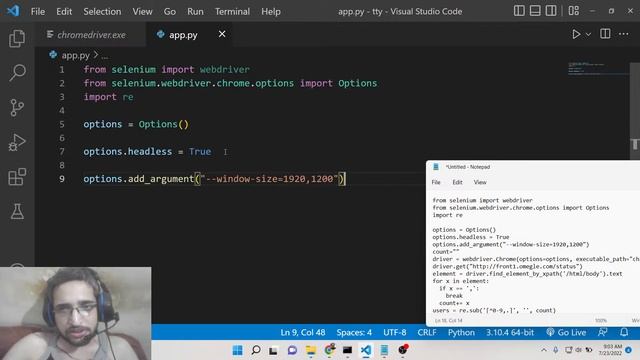Start Go Live server
640x360 pixels.
point(566,332)
